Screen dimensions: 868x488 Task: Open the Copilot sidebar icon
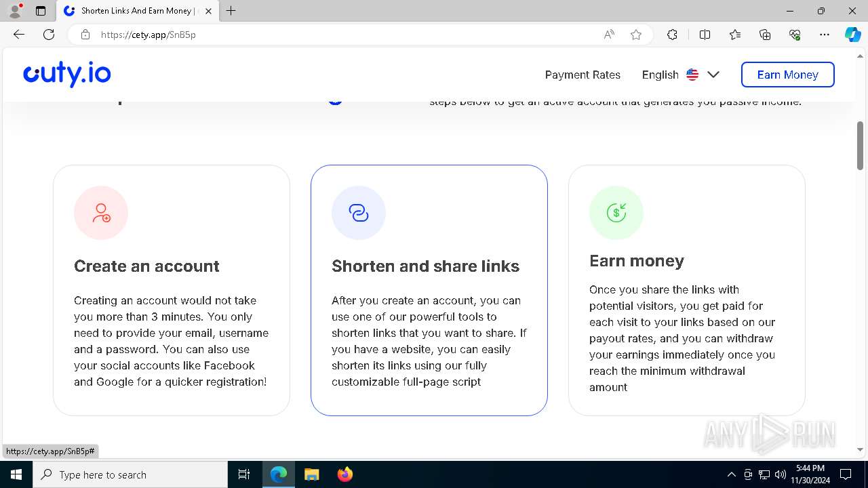(852, 35)
